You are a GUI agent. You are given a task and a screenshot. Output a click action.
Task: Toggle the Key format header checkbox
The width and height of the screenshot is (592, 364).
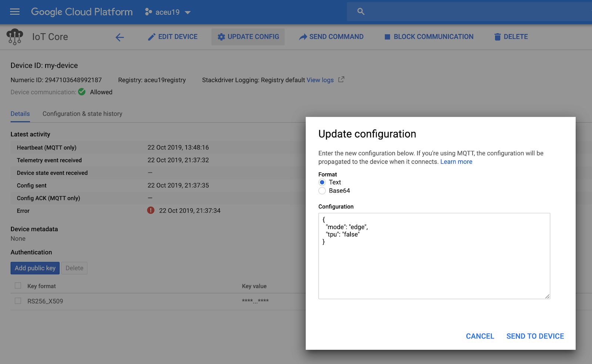pos(18,286)
